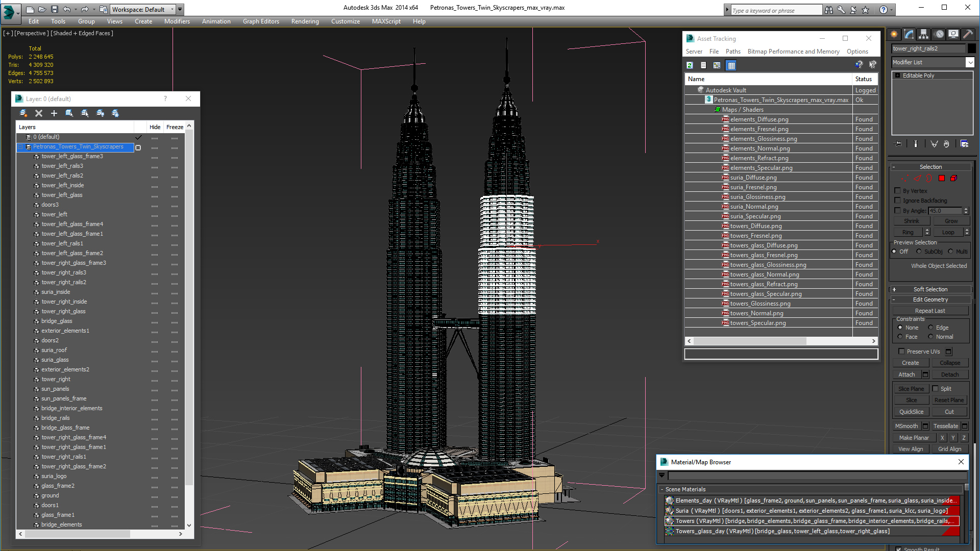The height and width of the screenshot is (551, 980).
Task: Click the black object color swatch
Action: click(x=972, y=48)
